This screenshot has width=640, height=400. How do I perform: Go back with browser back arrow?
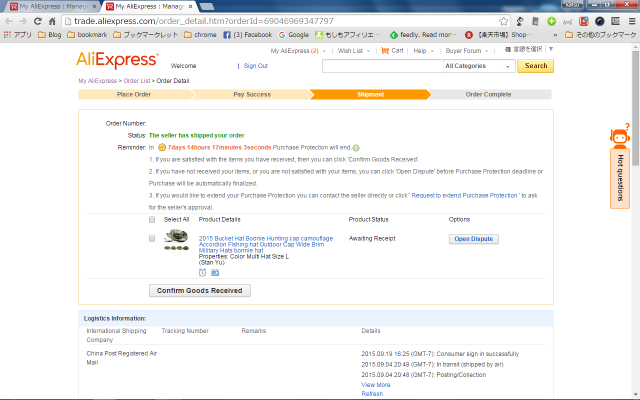tap(9, 21)
